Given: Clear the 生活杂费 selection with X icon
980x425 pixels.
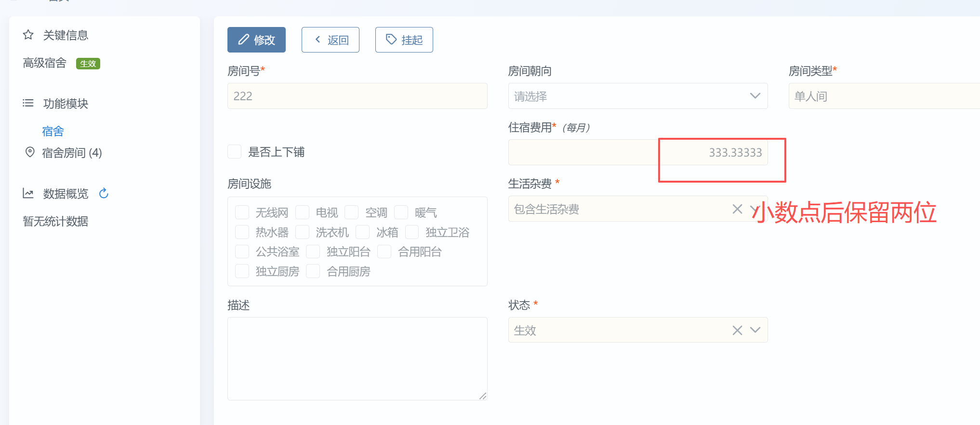Looking at the screenshot, I should click(x=737, y=209).
